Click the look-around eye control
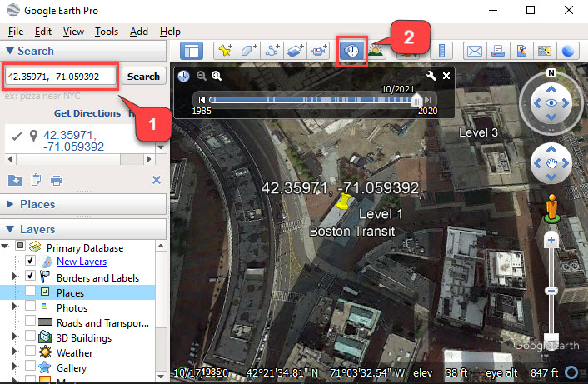 pyautogui.click(x=551, y=102)
